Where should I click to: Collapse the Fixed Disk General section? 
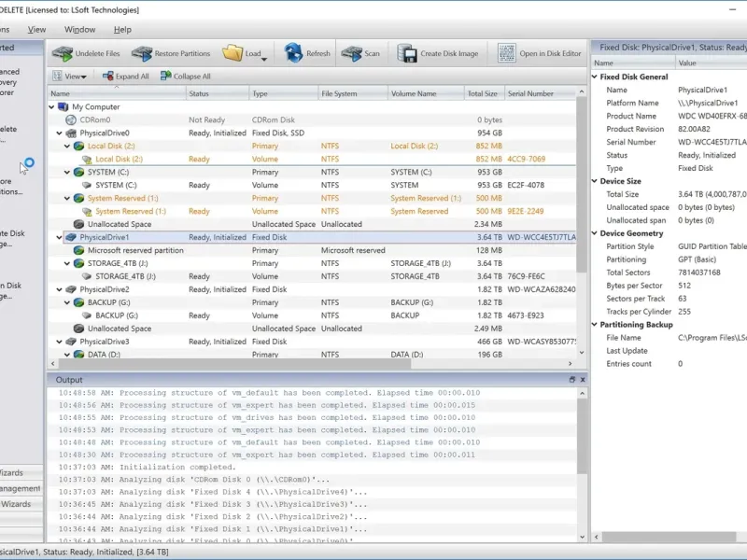point(595,77)
